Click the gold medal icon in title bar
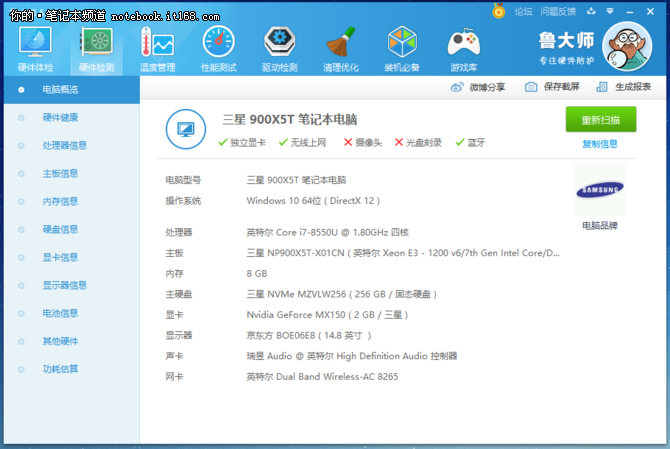Image resolution: width=670 pixels, height=449 pixels. point(499,11)
